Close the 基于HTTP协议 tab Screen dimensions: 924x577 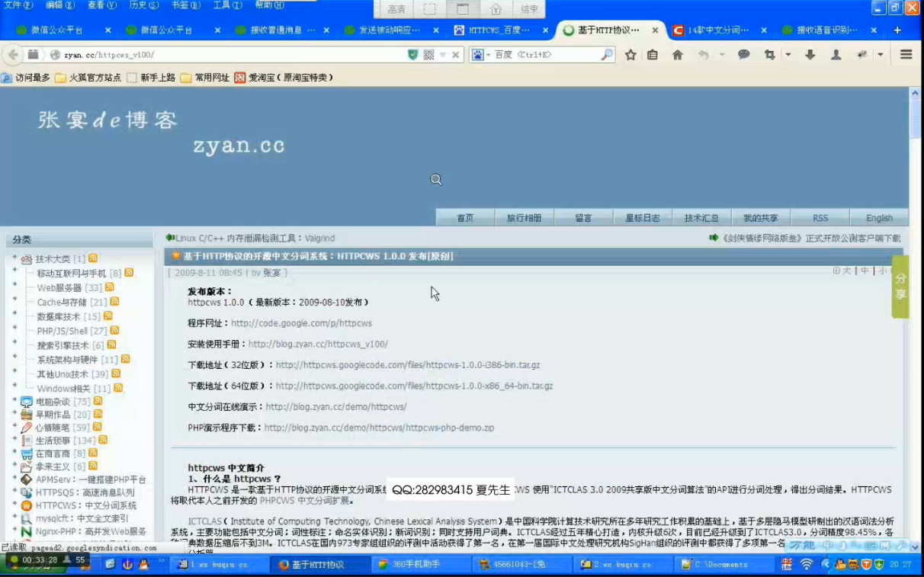pos(655,30)
